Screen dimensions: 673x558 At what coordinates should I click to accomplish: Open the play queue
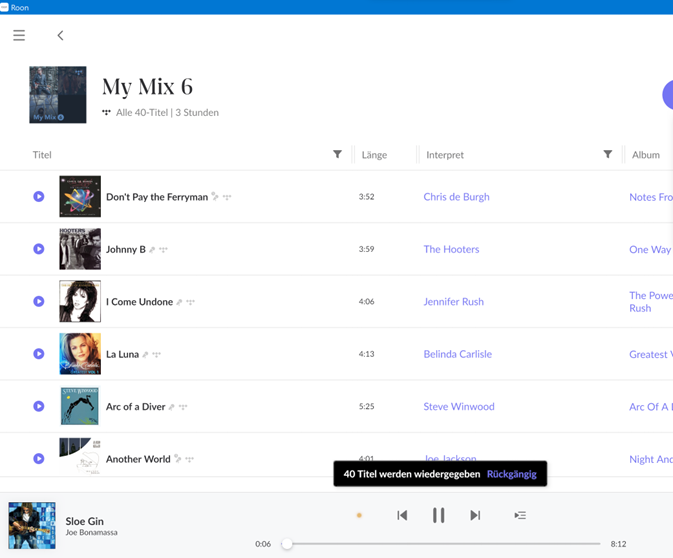click(520, 515)
